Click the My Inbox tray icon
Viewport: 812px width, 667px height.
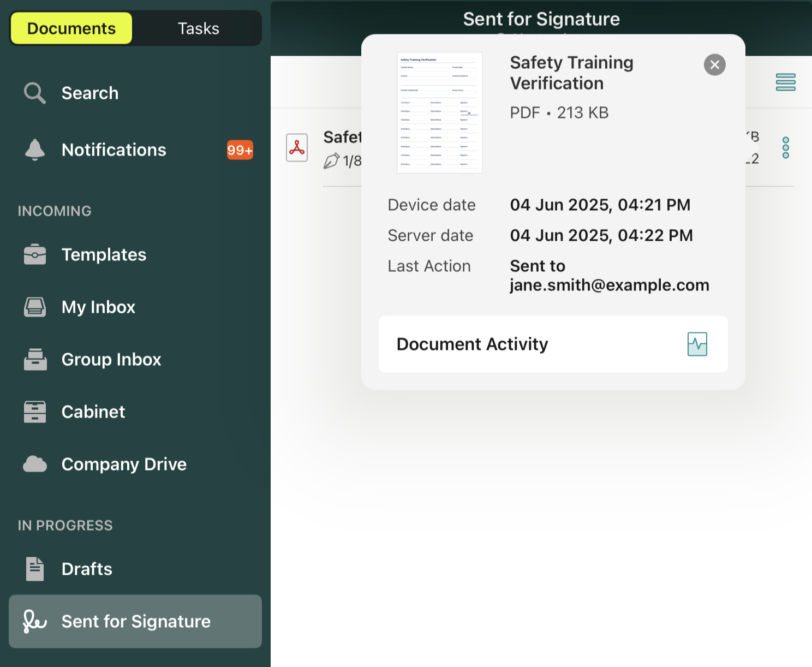(x=34, y=307)
